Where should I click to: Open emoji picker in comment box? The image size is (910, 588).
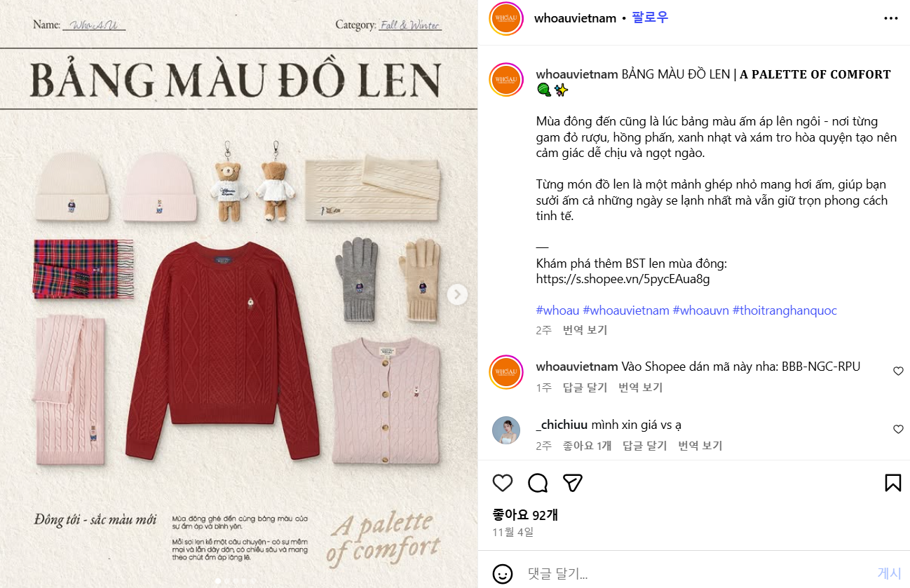[x=502, y=573]
